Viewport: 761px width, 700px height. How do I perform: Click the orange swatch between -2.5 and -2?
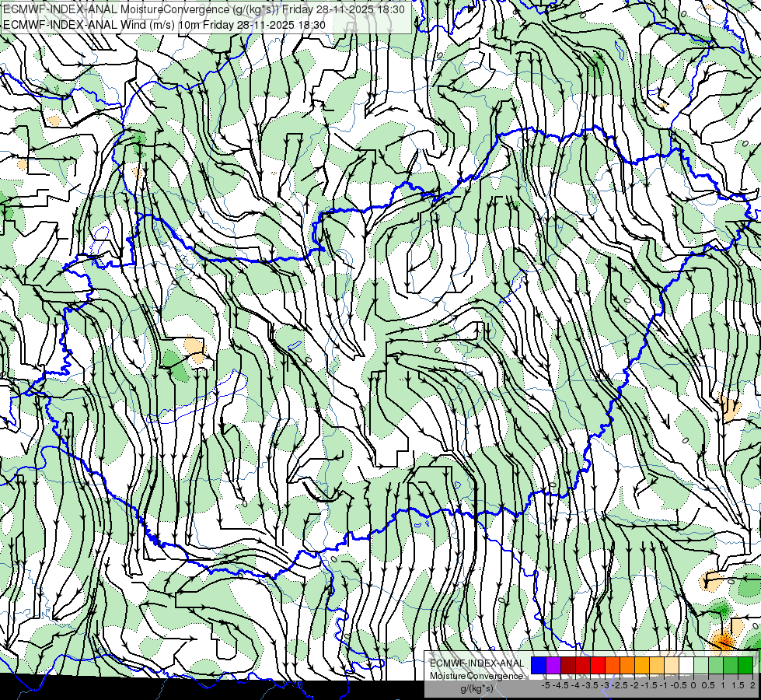tap(627, 666)
